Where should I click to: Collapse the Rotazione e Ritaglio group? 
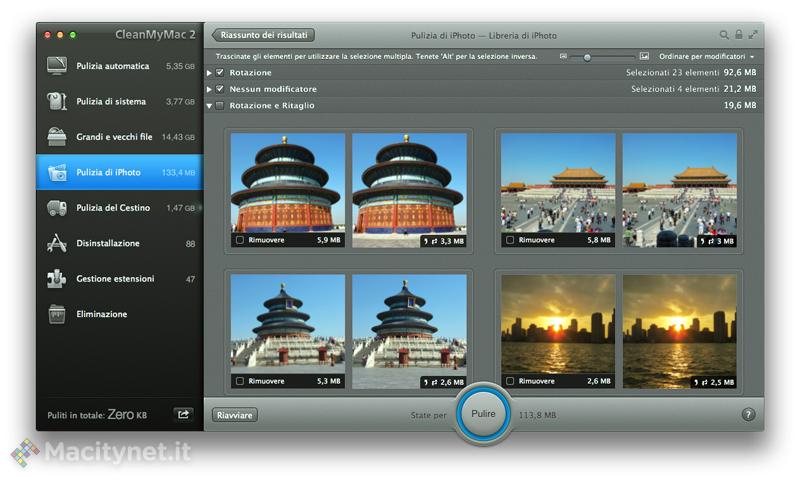(209, 105)
